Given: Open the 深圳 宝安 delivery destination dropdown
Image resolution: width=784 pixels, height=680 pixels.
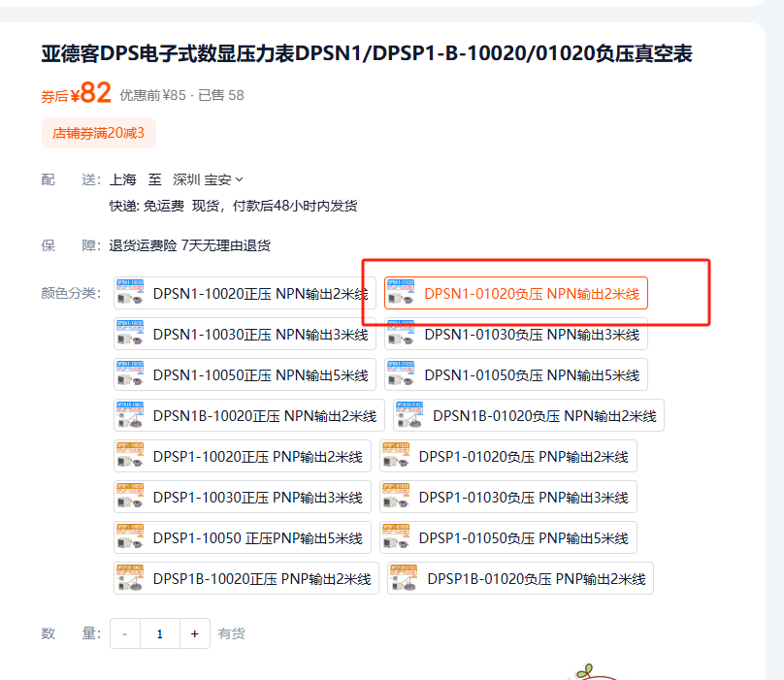Looking at the screenshot, I should coord(208,179).
